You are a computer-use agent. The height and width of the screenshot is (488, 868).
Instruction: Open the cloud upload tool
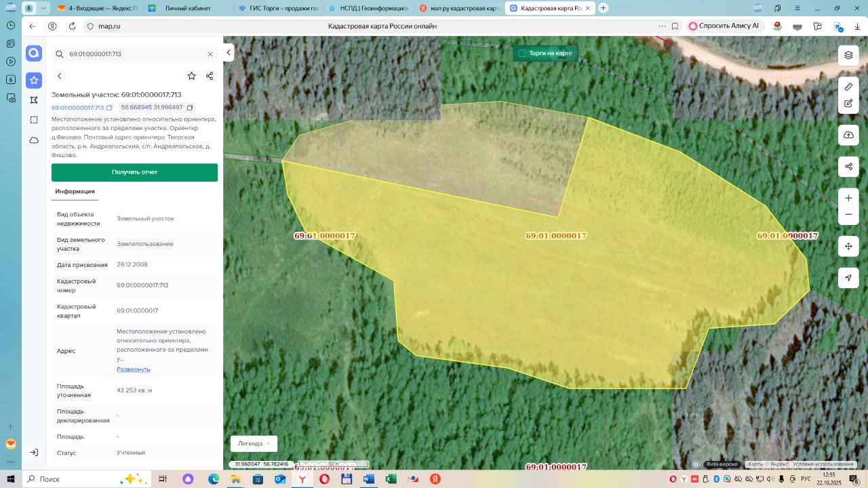point(848,135)
